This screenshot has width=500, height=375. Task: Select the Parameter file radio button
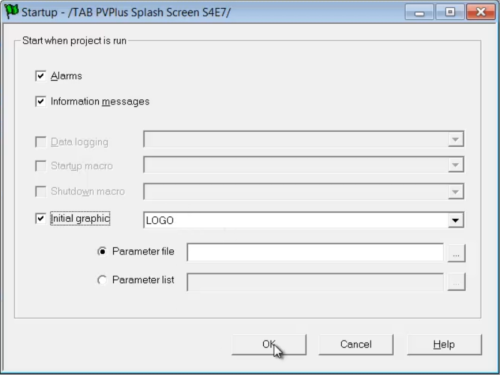(x=102, y=251)
